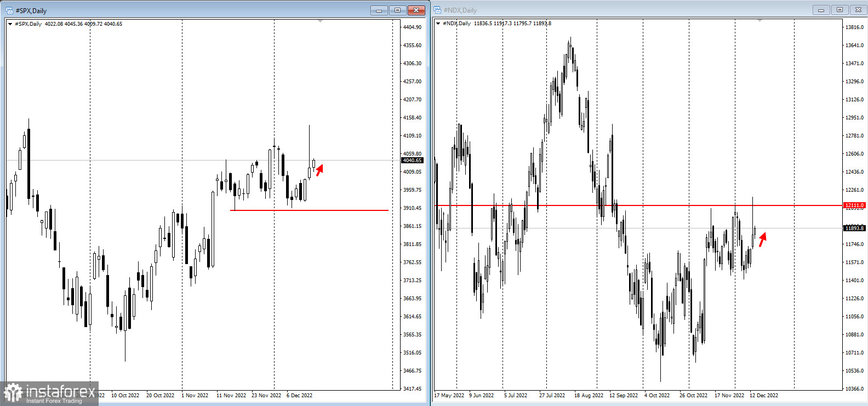This screenshot has width=868, height=406.
Task: Click date 17 May 2022 on NDX timeline
Action: [x=449, y=396]
